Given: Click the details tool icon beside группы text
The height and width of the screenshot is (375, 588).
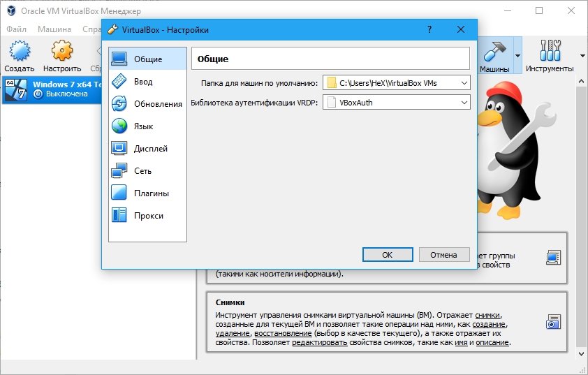Looking at the screenshot, I should tap(554, 257).
